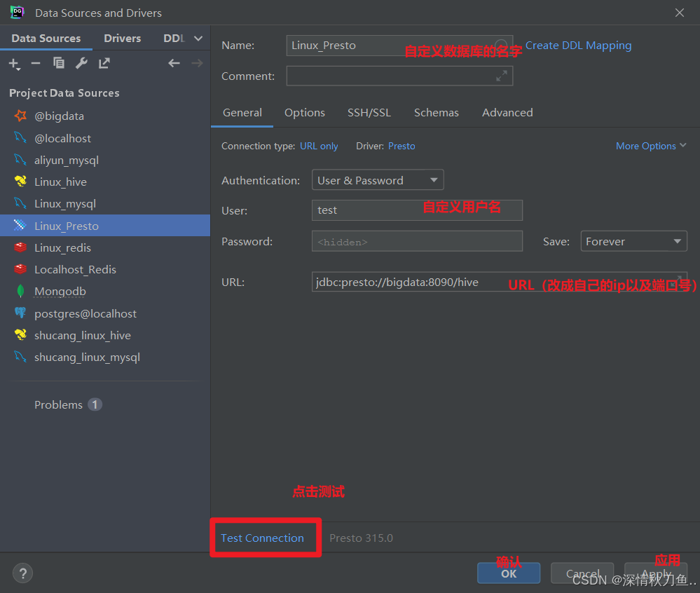Click the postgres@localhost elephant icon
This screenshot has width=700, height=593.
coord(20,313)
